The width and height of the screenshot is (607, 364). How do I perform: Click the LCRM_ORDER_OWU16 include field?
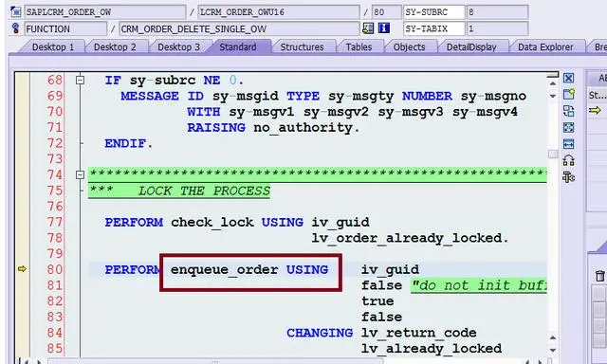coord(279,12)
